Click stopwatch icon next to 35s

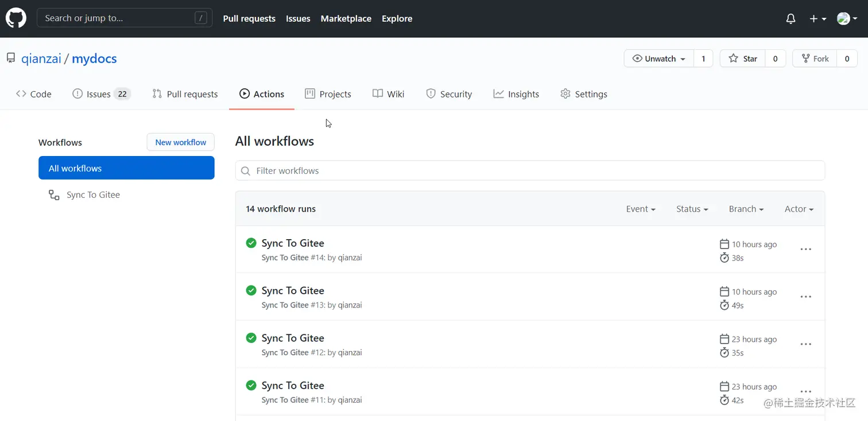tap(724, 353)
